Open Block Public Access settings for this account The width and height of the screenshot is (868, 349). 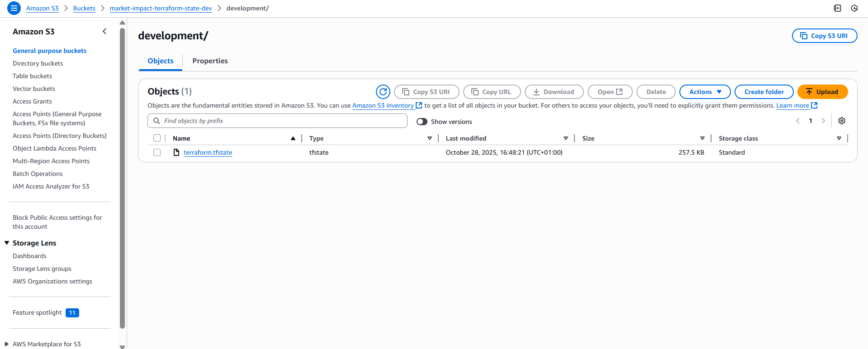[x=57, y=222]
